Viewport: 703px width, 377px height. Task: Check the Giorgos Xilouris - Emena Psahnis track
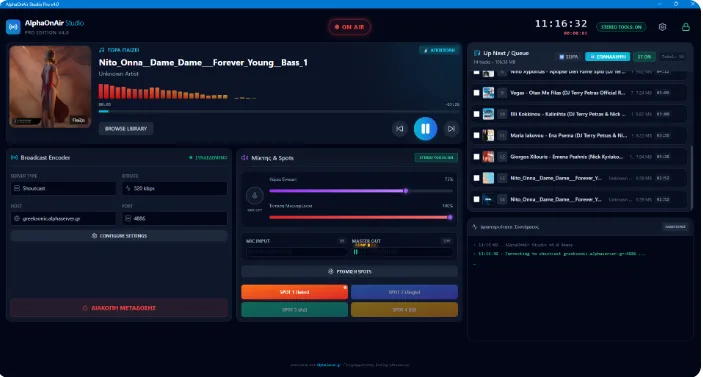[x=476, y=157]
